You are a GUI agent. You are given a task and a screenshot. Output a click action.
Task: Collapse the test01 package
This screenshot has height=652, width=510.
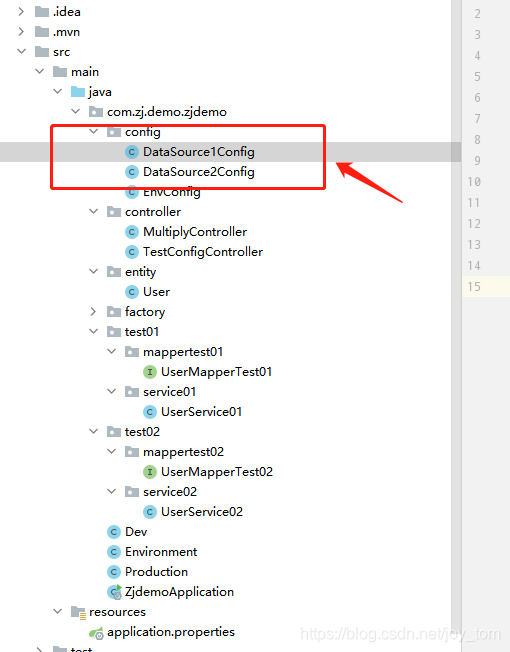(x=94, y=331)
